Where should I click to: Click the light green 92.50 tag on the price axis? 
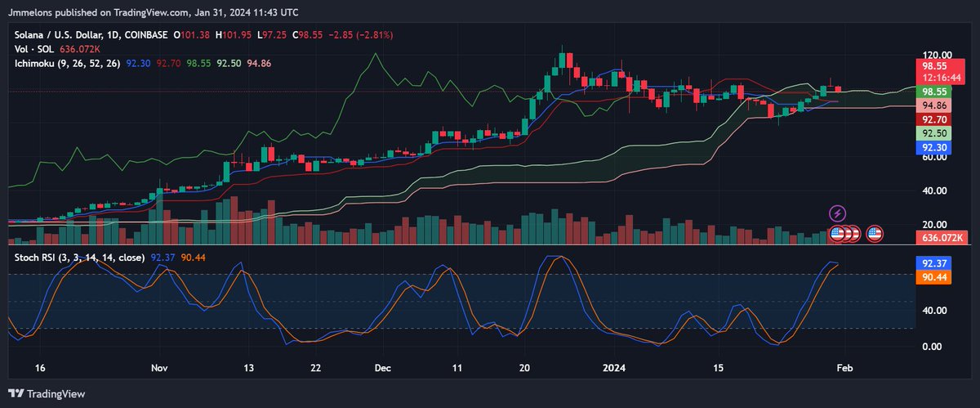pos(933,133)
